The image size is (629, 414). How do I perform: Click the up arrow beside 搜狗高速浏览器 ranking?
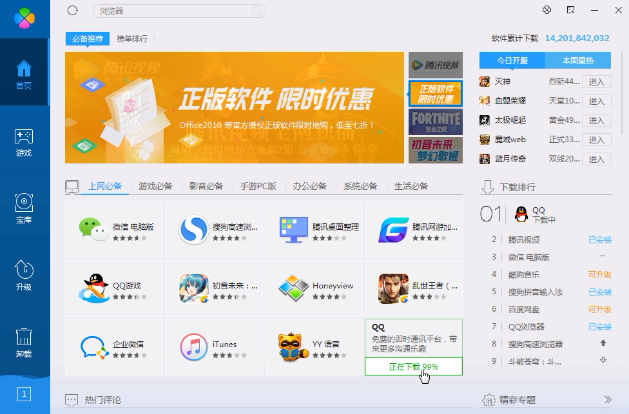tap(603, 343)
